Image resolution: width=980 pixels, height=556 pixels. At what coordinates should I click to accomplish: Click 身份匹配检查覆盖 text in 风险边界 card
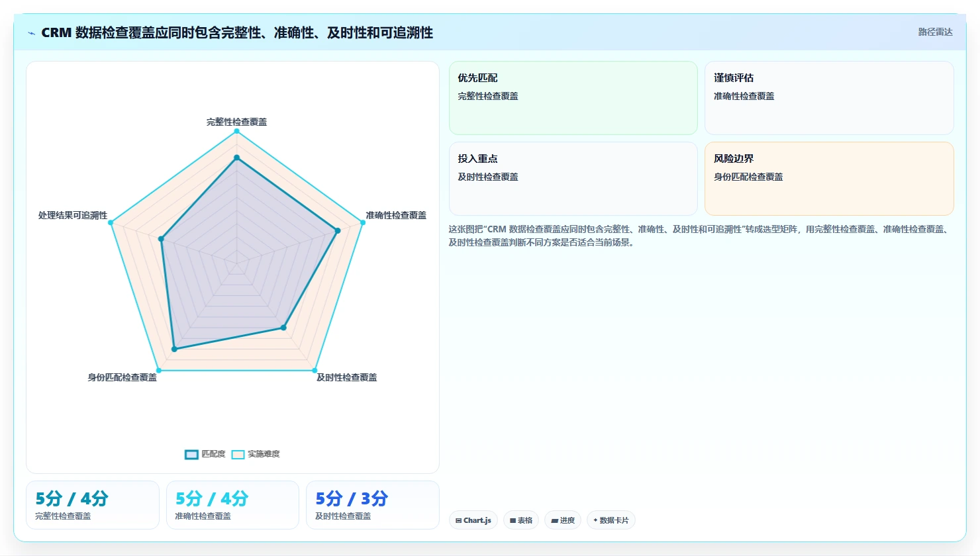[x=748, y=177]
